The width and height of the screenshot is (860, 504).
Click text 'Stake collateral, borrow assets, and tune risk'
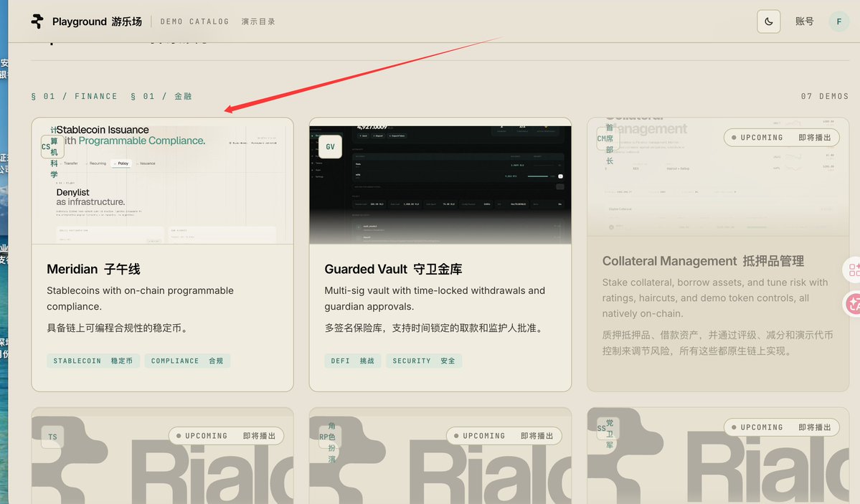[x=705, y=282]
